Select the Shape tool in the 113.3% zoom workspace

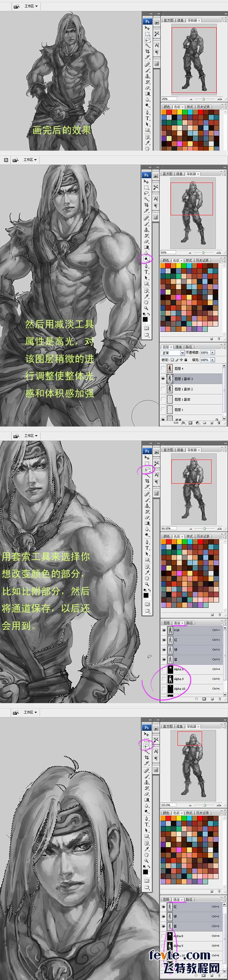pos(147,837)
